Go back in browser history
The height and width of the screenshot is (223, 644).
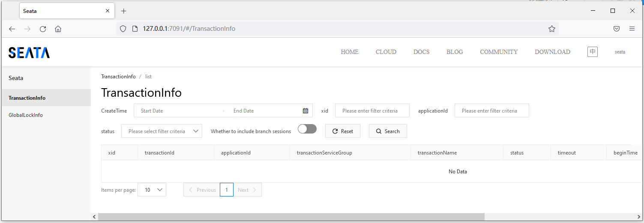[x=12, y=29]
